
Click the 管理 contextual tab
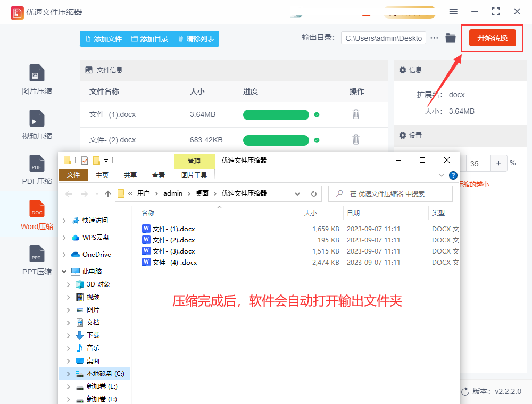(194, 161)
